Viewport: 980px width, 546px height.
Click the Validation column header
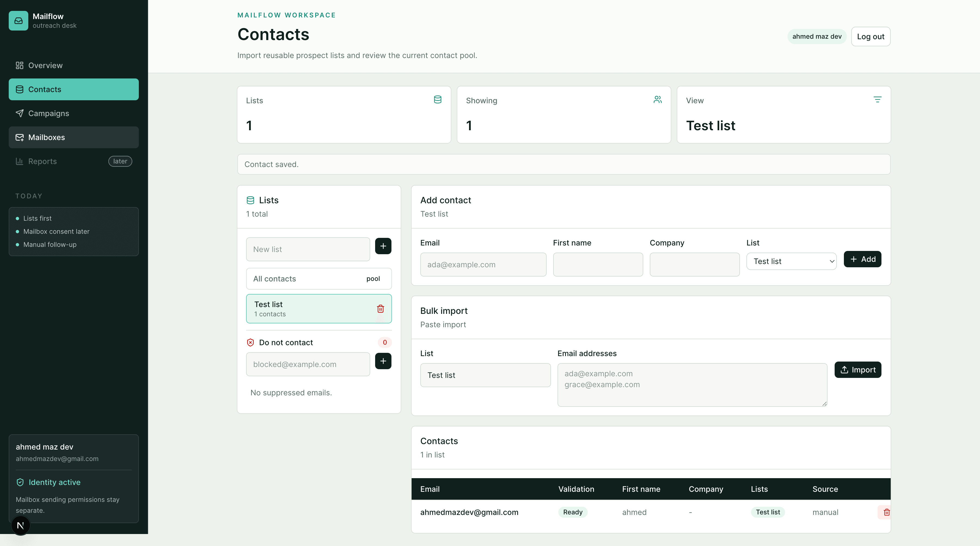(x=576, y=489)
